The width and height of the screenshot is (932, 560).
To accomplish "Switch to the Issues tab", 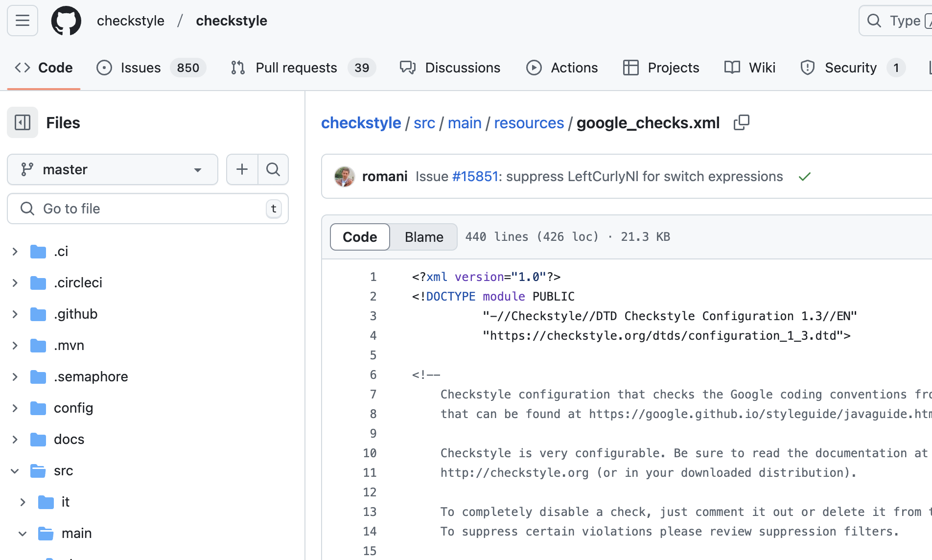I will pos(140,68).
